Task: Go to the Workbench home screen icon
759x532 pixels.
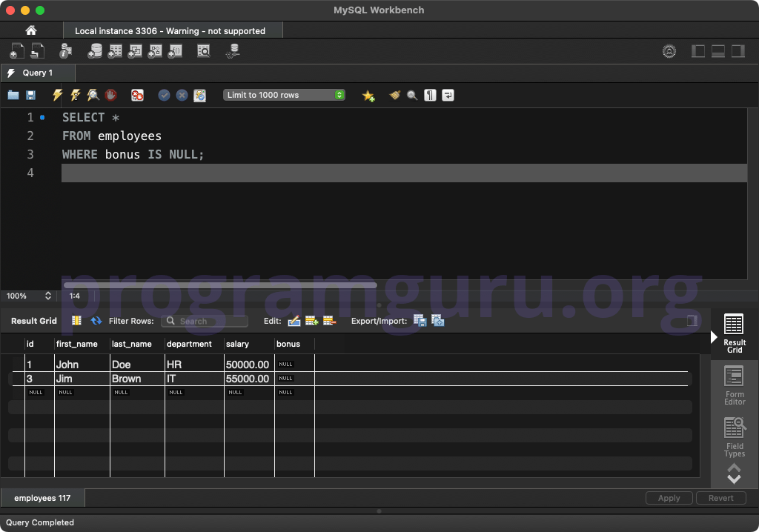Action: pos(31,30)
